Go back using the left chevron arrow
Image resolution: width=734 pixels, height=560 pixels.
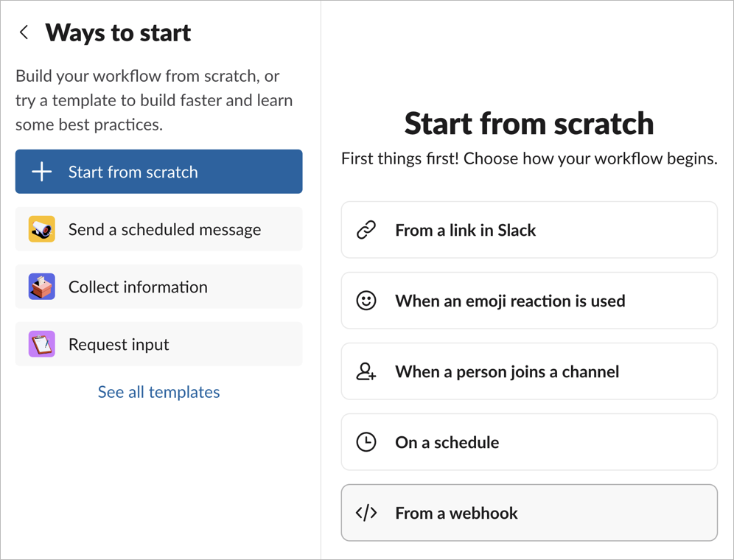tap(24, 32)
